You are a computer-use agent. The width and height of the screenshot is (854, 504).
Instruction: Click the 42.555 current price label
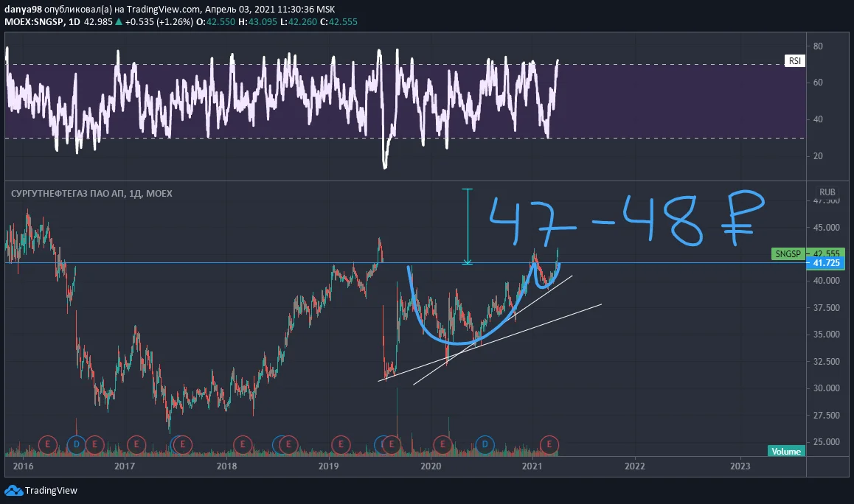(x=826, y=253)
